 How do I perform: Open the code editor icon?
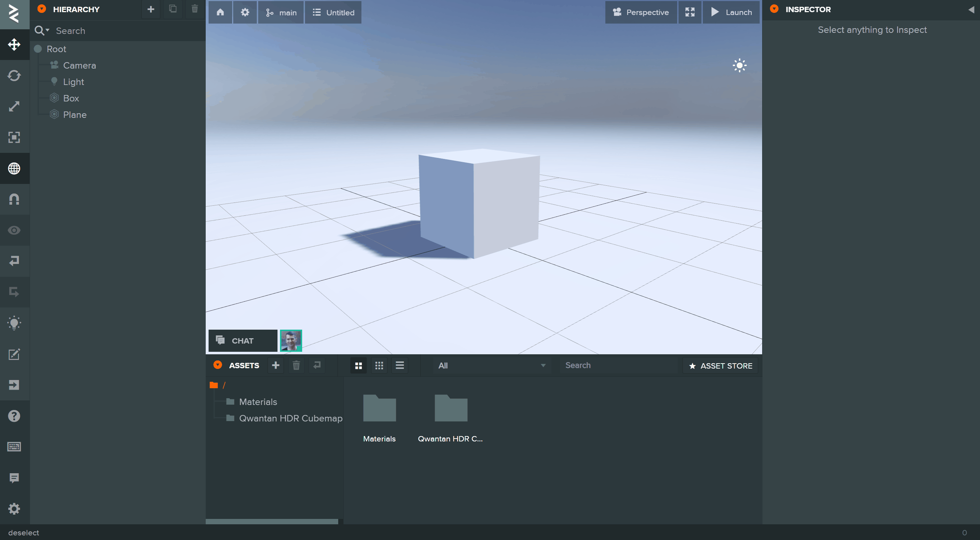click(x=14, y=354)
